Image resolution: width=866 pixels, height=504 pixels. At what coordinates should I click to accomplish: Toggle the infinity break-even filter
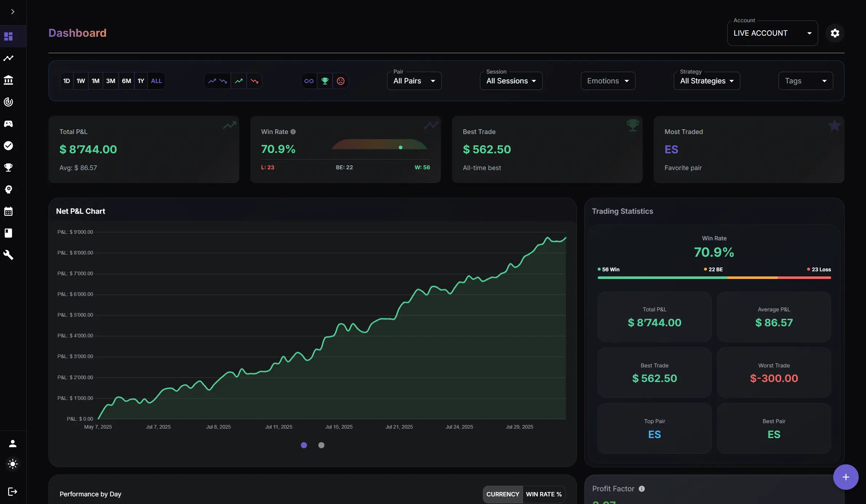point(309,80)
